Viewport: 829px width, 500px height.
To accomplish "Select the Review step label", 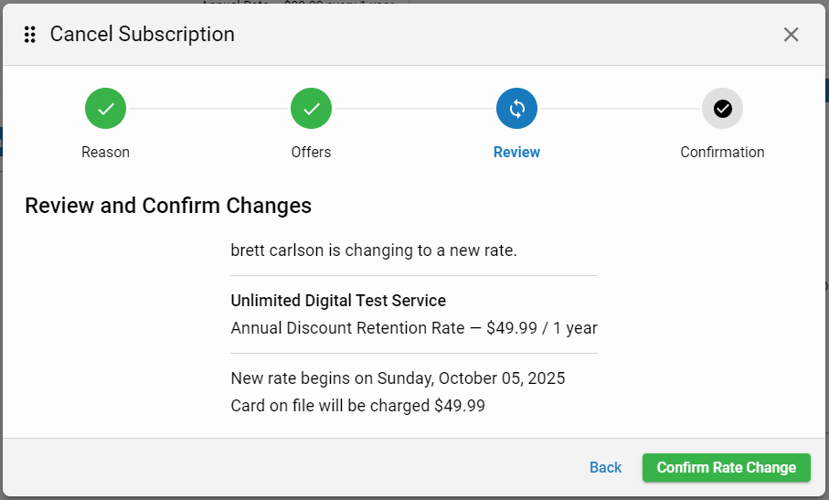I will coord(517,152).
